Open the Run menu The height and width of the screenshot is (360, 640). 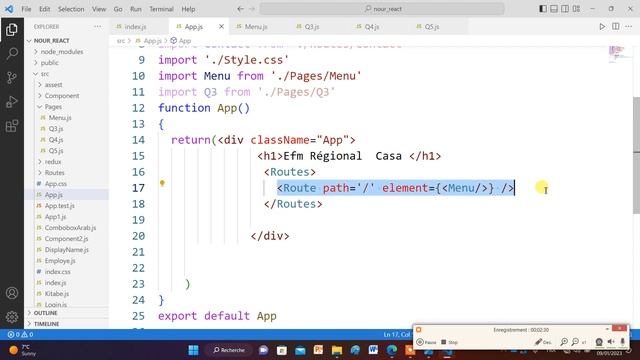(x=136, y=9)
